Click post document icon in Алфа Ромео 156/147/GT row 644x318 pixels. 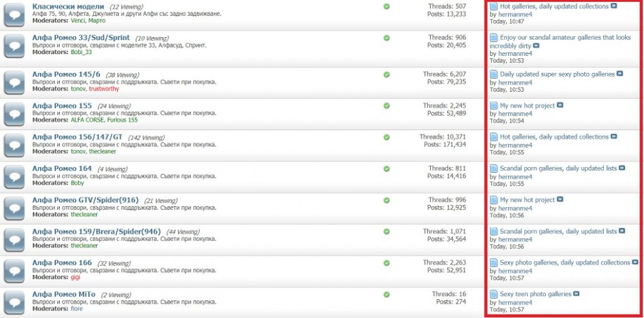pos(494,137)
